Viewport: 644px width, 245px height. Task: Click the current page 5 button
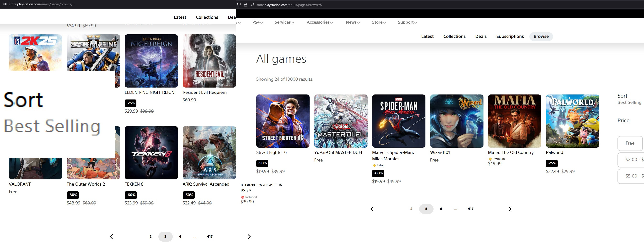[426, 209]
